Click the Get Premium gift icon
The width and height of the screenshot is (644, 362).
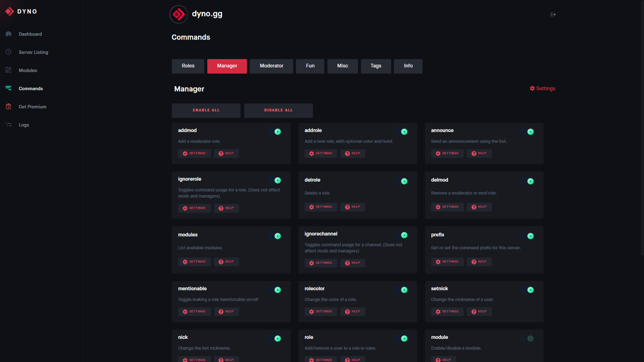click(x=8, y=107)
